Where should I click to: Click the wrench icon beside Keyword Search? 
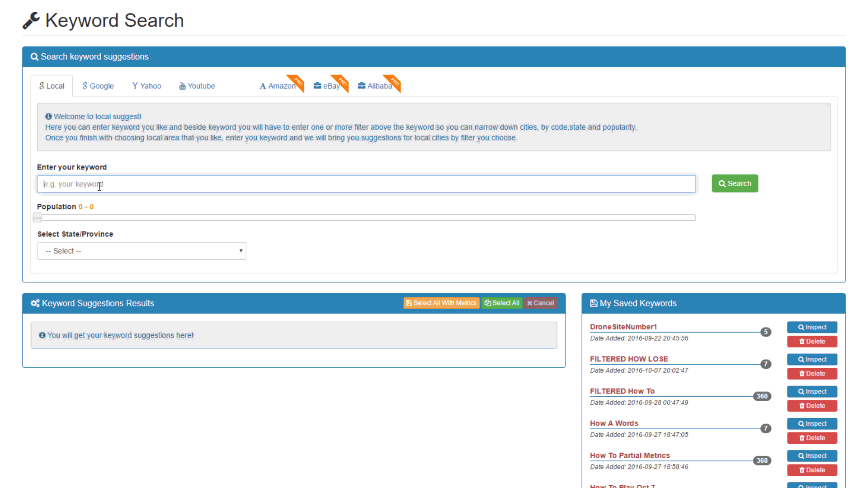[31, 21]
